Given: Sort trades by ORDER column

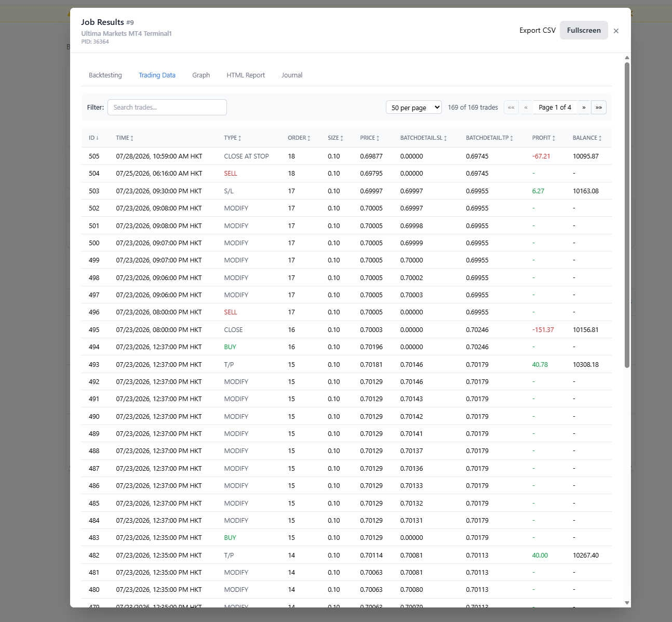Looking at the screenshot, I should (x=299, y=138).
